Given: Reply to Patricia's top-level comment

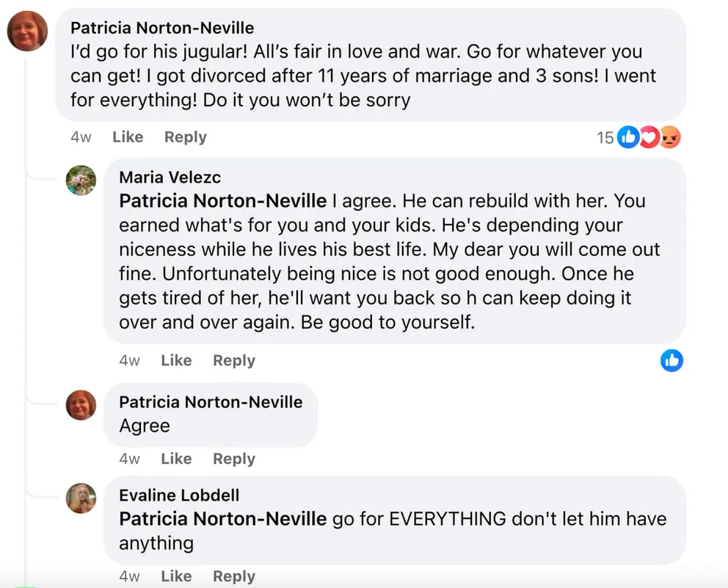Looking at the screenshot, I should (185, 137).
